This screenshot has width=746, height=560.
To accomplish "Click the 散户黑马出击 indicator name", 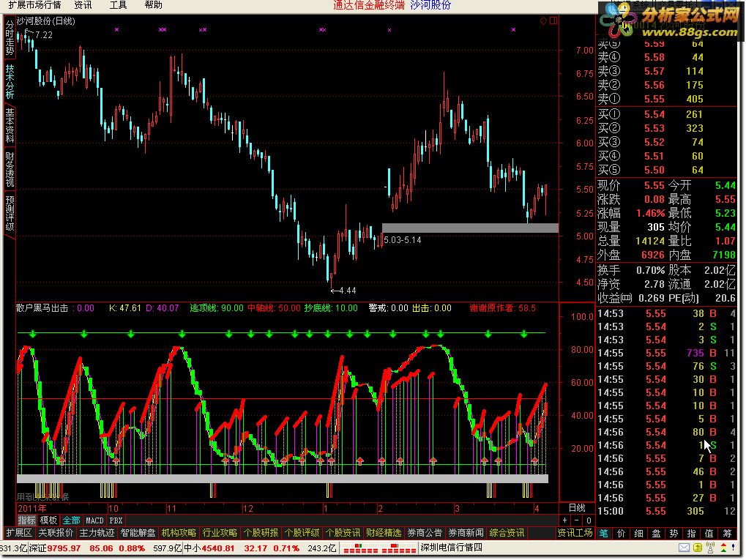I will (x=42, y=308).
